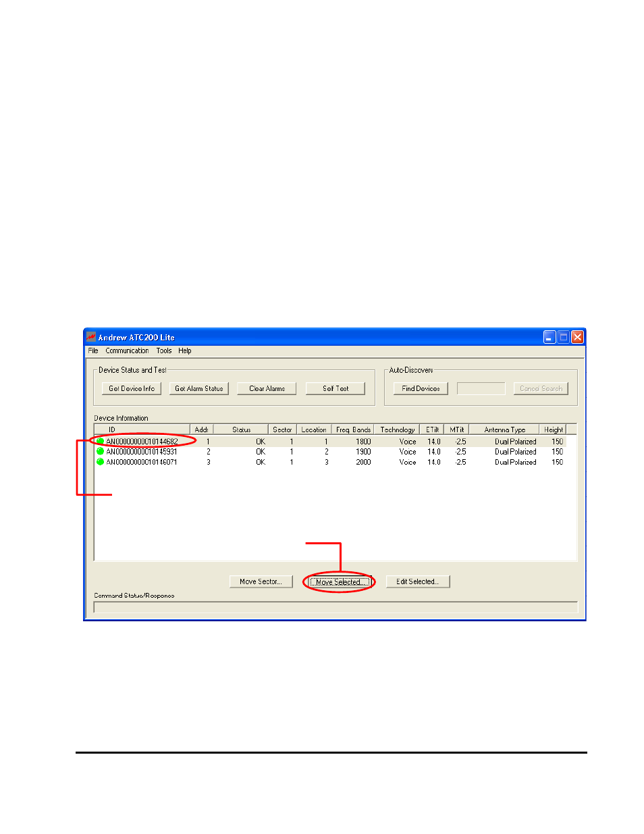This screenshot has height=834, width=644.
Task: Click the 14.0 ETilt value in the 1900 row
Action: pos(434,452)
